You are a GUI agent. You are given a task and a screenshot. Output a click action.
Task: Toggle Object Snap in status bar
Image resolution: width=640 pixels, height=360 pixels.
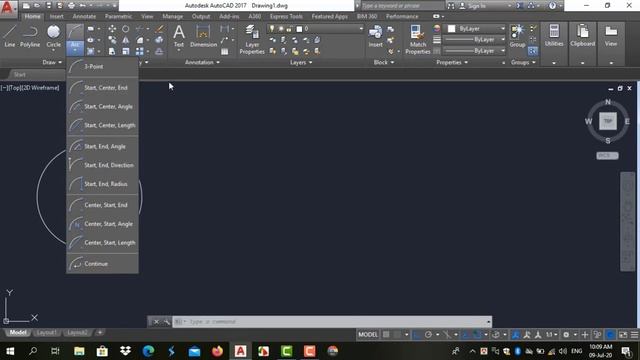pos(477,335)
